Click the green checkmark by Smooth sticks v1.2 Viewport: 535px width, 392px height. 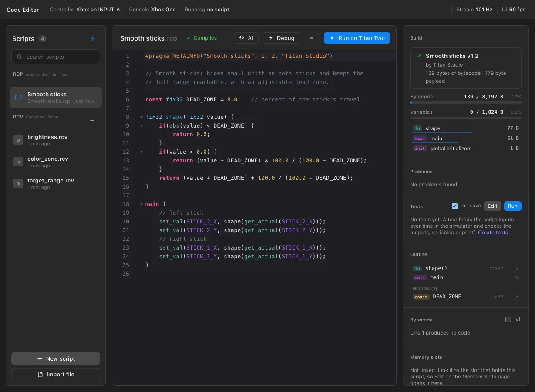click(x=419, y=56)
